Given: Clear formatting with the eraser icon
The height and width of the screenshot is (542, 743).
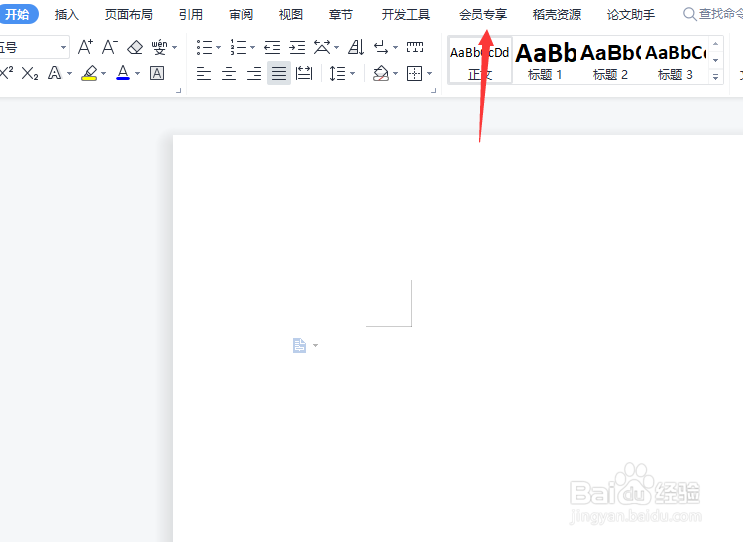Looking at the screenshot, I should click(135, 47).
